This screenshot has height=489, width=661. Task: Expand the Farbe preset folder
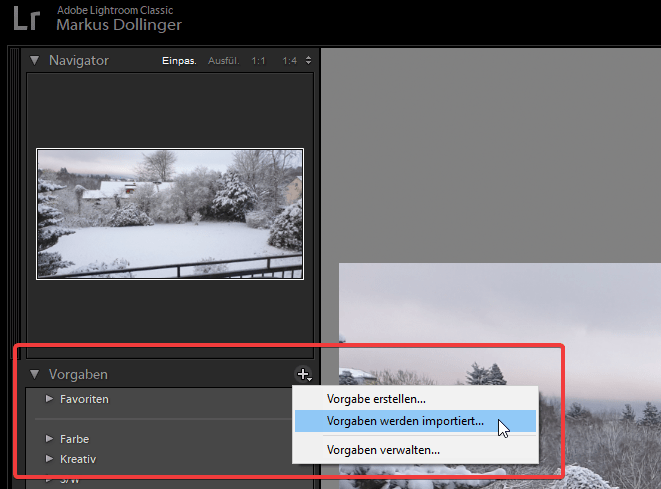coord(49,439)
